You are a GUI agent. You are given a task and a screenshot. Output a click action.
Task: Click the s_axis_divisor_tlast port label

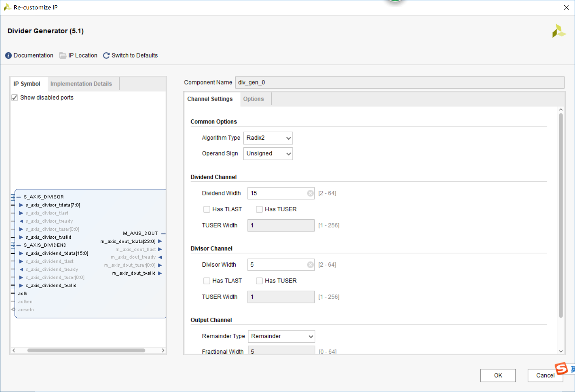pos(47,213)
